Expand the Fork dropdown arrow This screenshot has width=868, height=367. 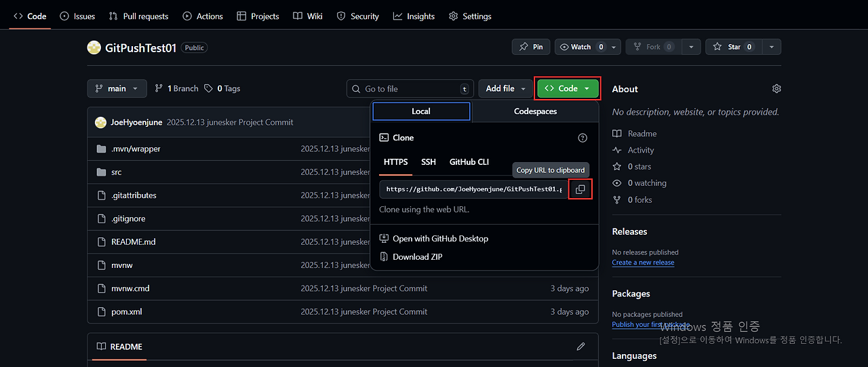pyautogui.click(x=691, y=47)
